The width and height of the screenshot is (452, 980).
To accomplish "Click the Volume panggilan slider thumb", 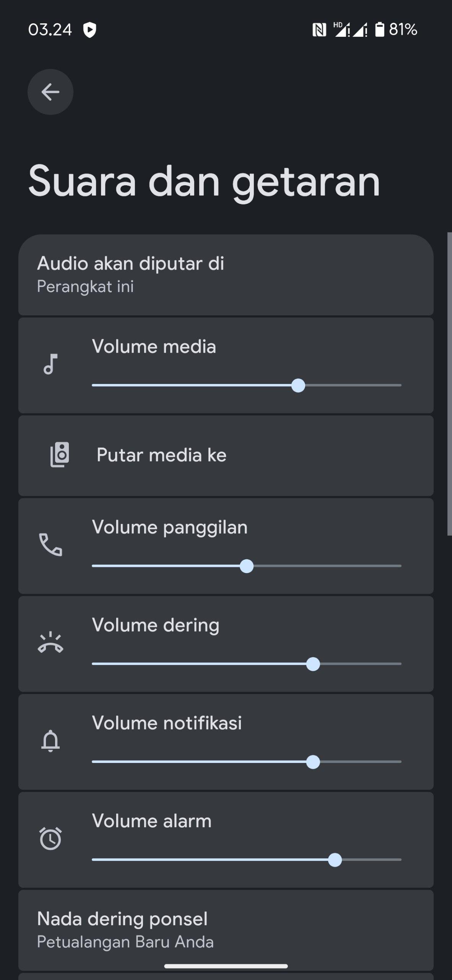I will coord(247,566).
